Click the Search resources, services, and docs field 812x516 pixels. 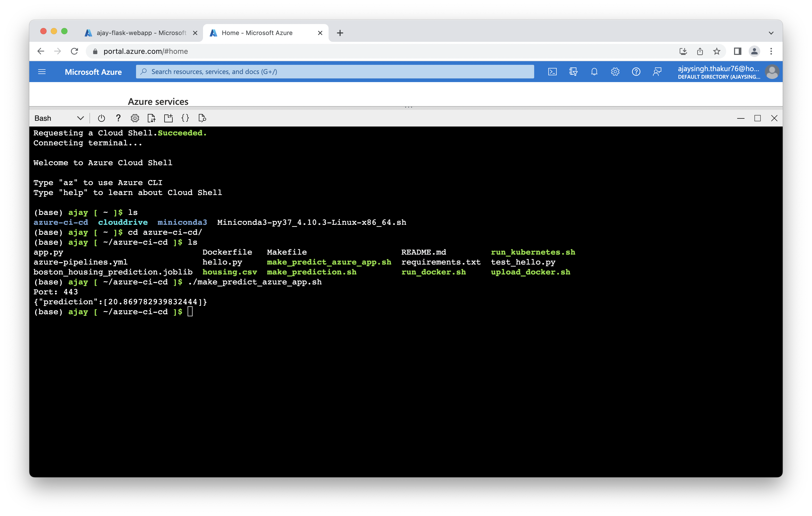point(335,72)
